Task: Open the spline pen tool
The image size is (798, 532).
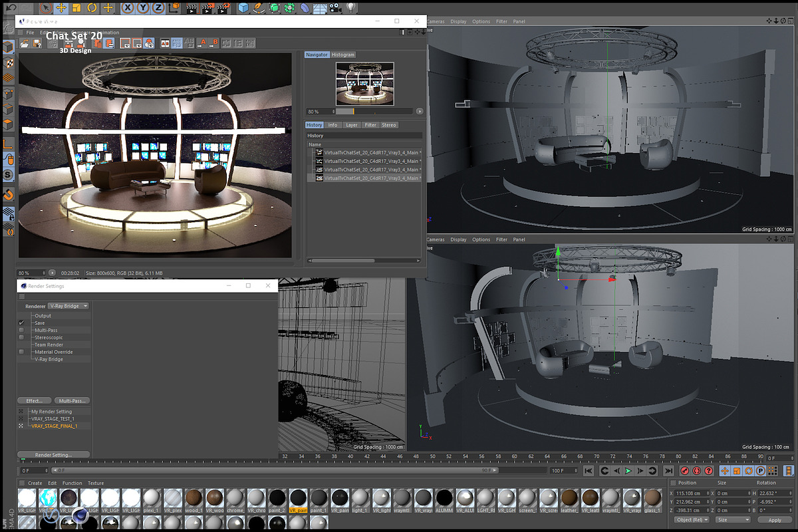Action: tap(259, 8)
